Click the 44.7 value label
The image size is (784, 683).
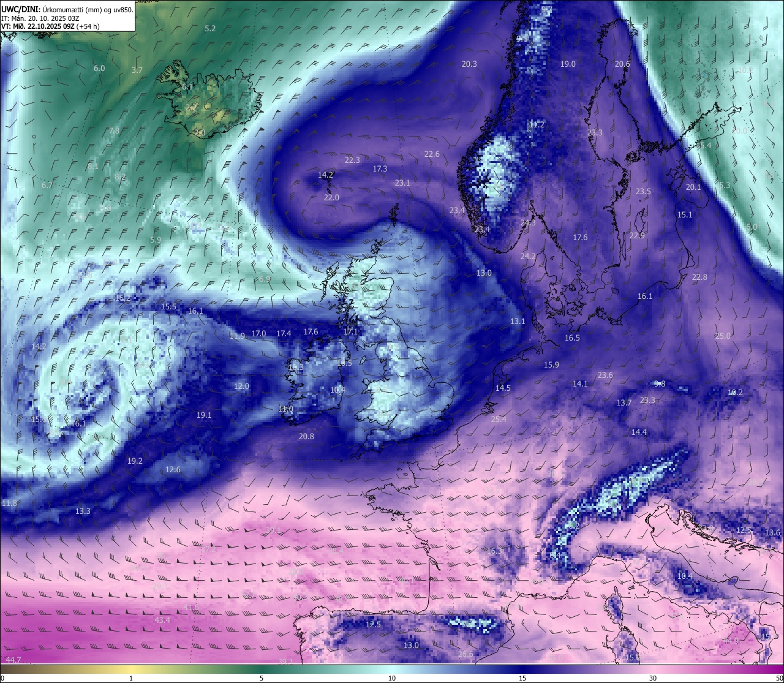pyautogui.click(x=13, y=660)
